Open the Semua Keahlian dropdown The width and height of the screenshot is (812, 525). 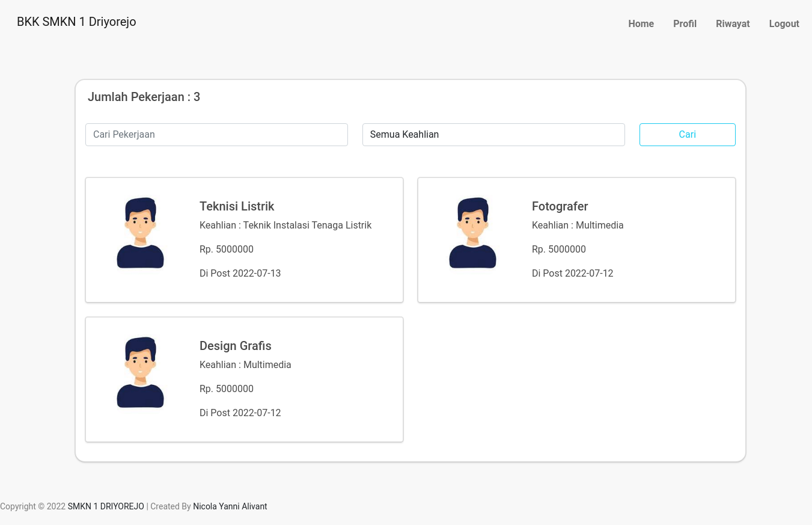493,135
